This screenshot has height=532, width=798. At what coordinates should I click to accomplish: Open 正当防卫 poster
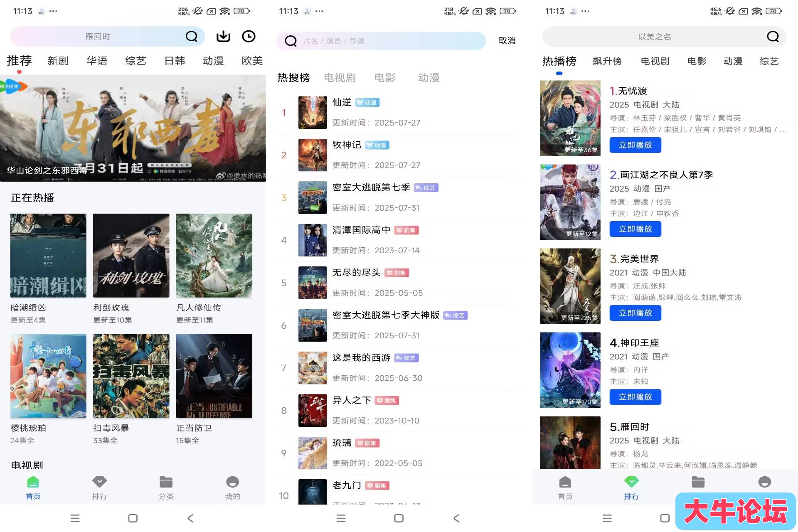click(x=214, y=376)
